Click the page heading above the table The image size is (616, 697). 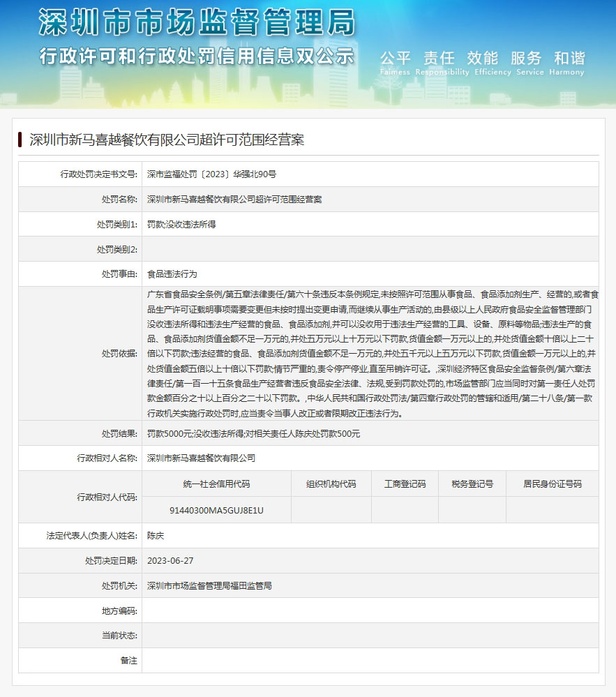(x=167, y=140)
